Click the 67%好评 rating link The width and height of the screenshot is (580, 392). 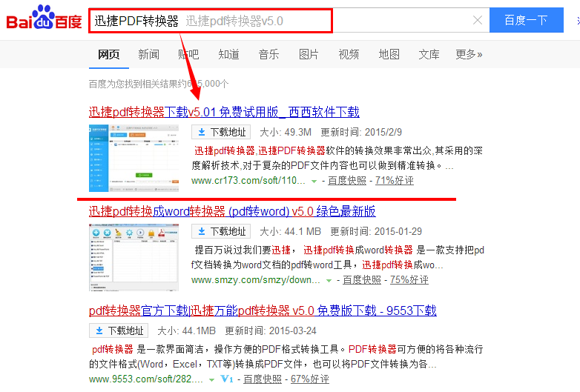coord(310,379)
